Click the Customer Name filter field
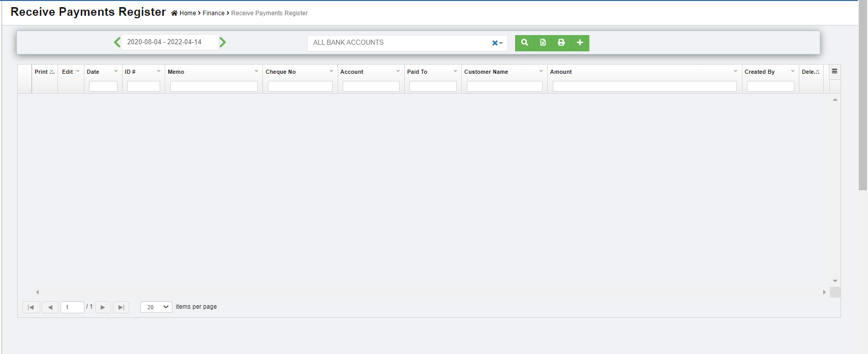Screen dimensions: 868x354 pyautogui.click(x=504, y=86)
